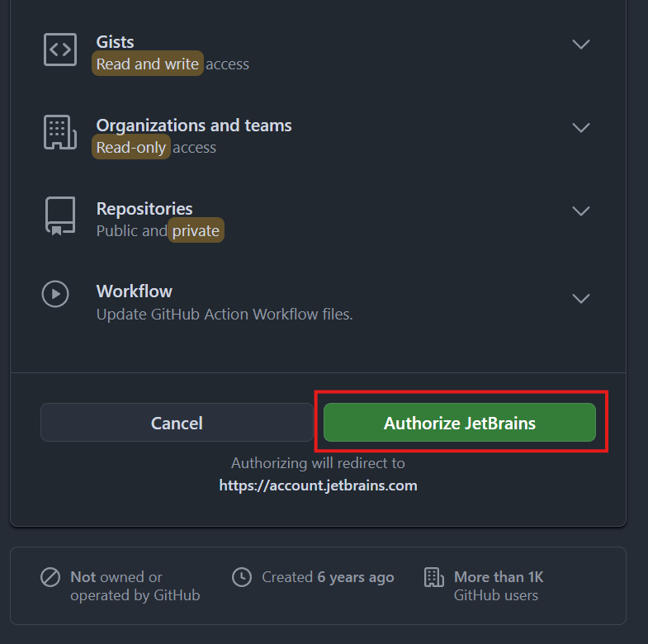Viewport: 648px width, 644px height.
Task: Select the Organizations and teams heading
Action: (x=194, y=125)
